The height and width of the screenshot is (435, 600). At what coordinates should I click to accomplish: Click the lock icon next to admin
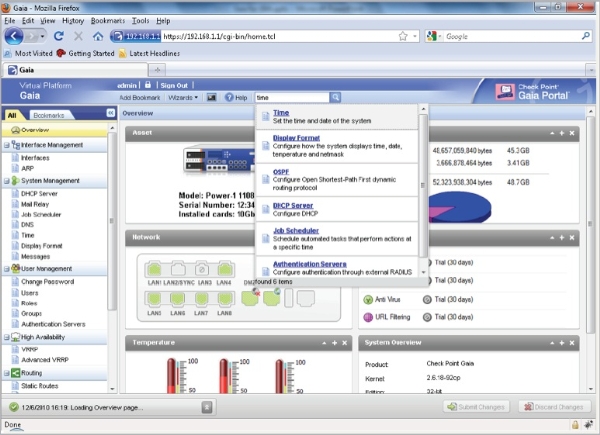click(x=148, y=85)
